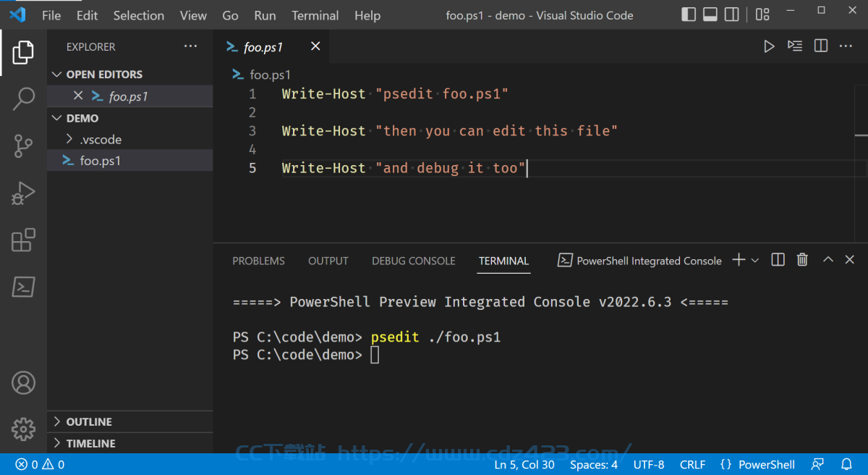This screenshot has height=475, width=868.
Task: Click line number 3 in editor gutter
Action: (x=252, y=131)
